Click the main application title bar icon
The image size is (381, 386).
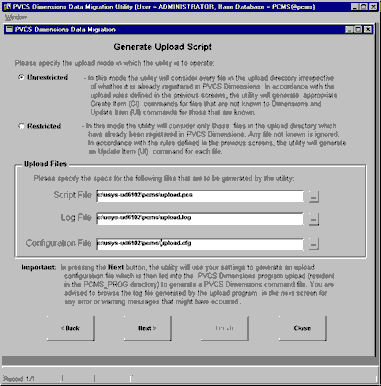(7, 6)
